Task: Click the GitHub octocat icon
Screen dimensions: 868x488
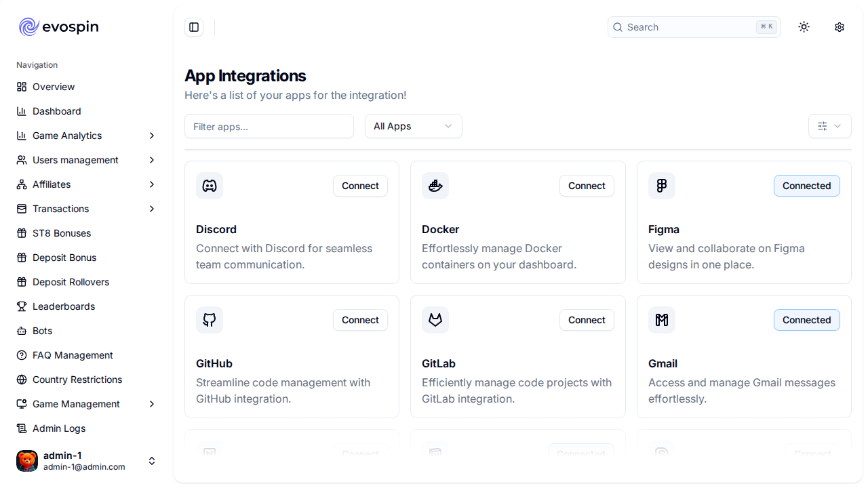Action: click(210, 320)
